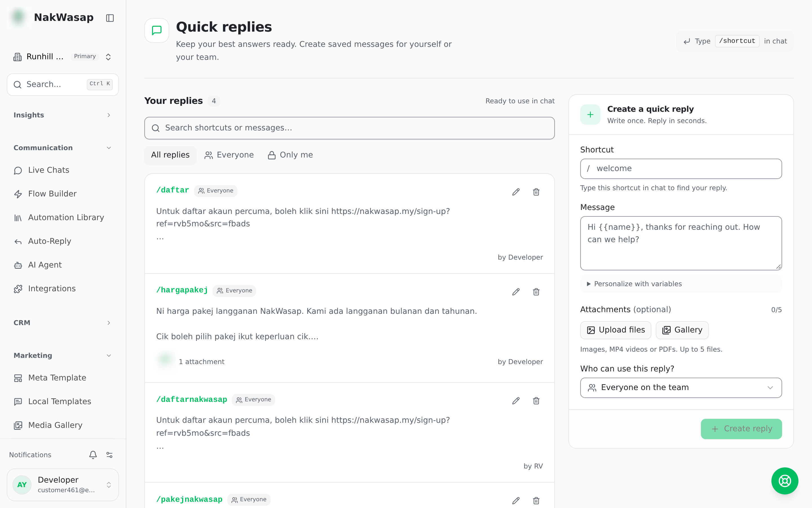The width and height of the screenshot is (812, 508).
Task: Click the NakWasap logo
Action: pos(18,17)
